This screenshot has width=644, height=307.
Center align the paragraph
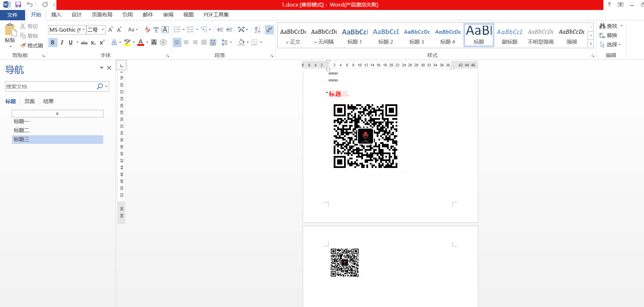186,42
